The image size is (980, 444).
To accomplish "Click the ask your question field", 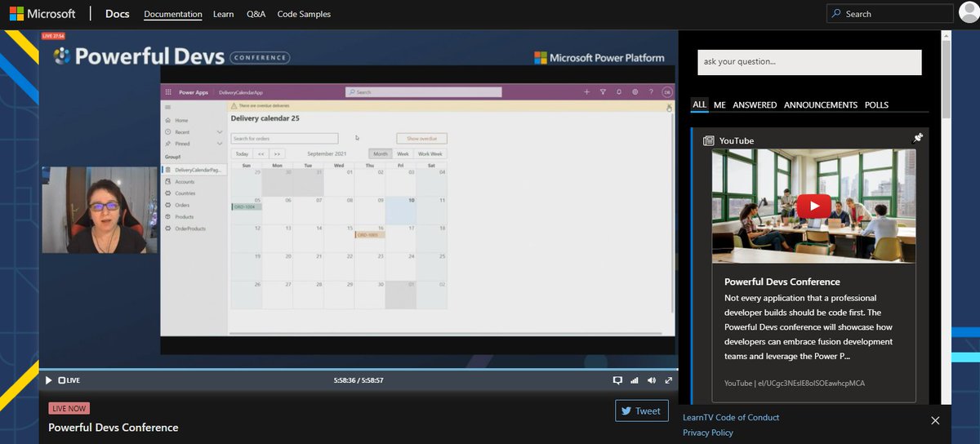I will pos(809,62).
